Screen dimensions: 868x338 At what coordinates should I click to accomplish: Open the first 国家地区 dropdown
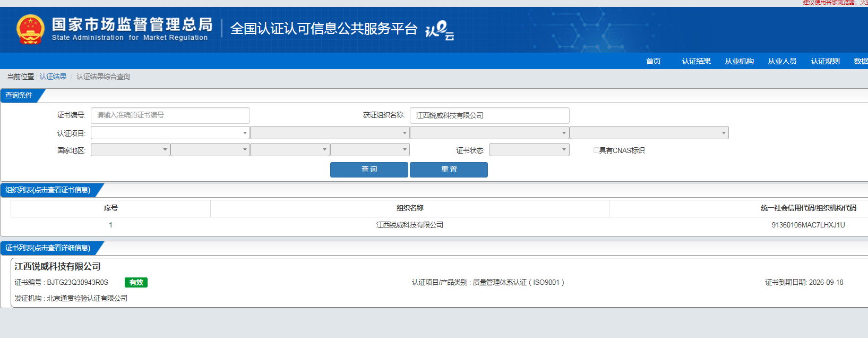click(x=131, y=150)
